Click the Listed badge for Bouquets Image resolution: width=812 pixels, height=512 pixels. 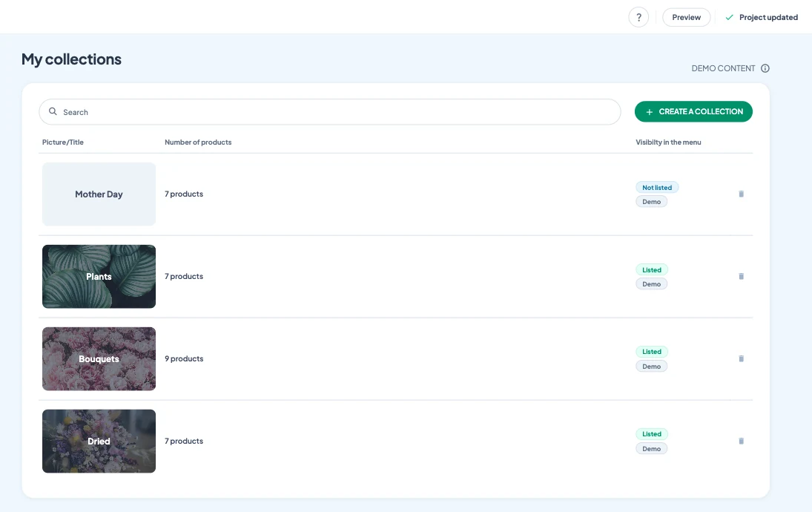pos(652,352)
